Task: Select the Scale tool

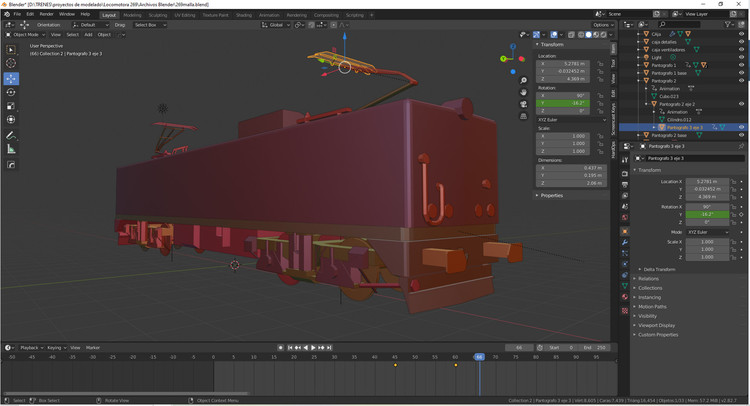Action: pos(11,106)
